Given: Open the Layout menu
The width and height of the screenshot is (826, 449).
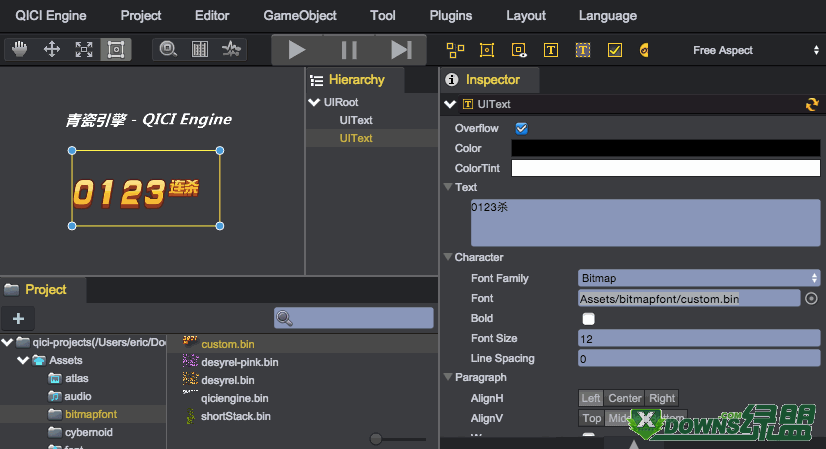Looking at the screenshot, I should click(526, 16).
